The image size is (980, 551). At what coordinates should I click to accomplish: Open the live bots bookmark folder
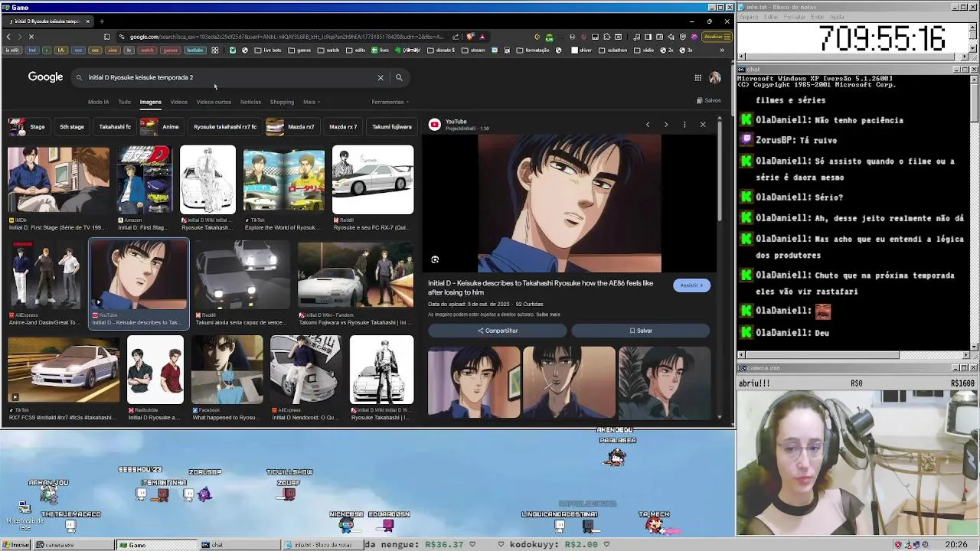coord(267,51)
